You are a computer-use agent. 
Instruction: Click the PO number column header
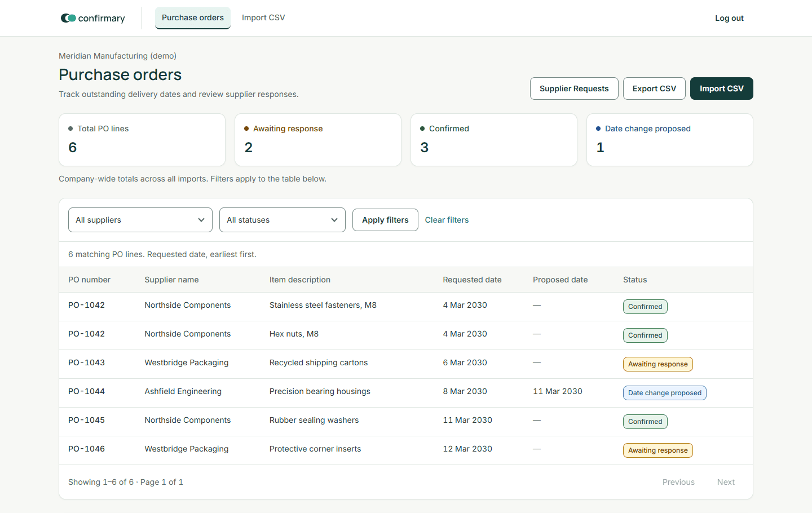[89, 280]
